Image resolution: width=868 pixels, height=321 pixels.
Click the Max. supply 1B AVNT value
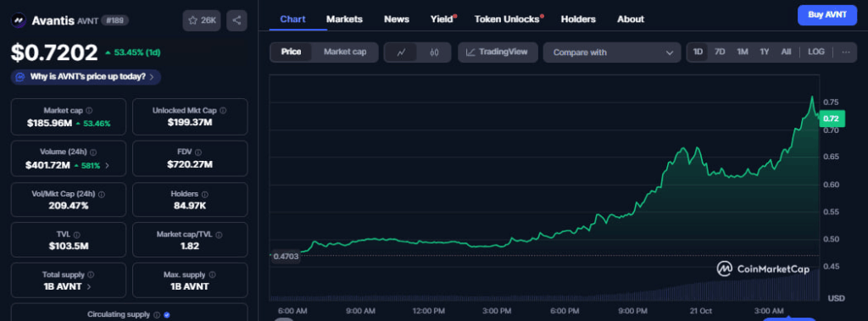(x=190, y=286)
